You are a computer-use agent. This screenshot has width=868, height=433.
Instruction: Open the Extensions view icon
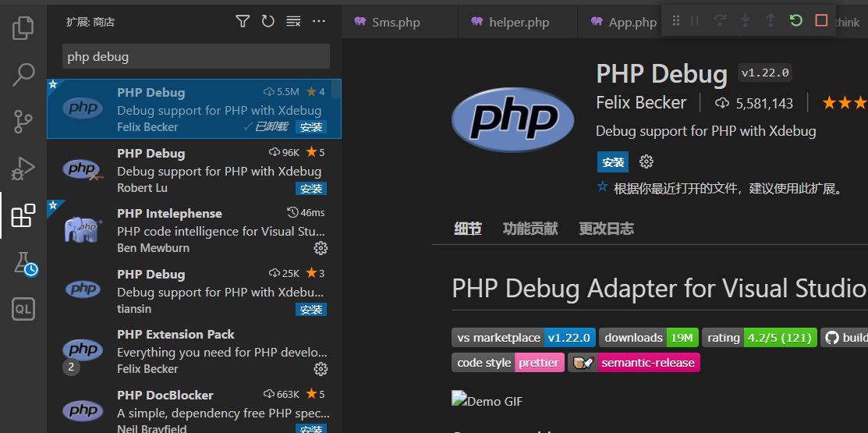point(23,216)
